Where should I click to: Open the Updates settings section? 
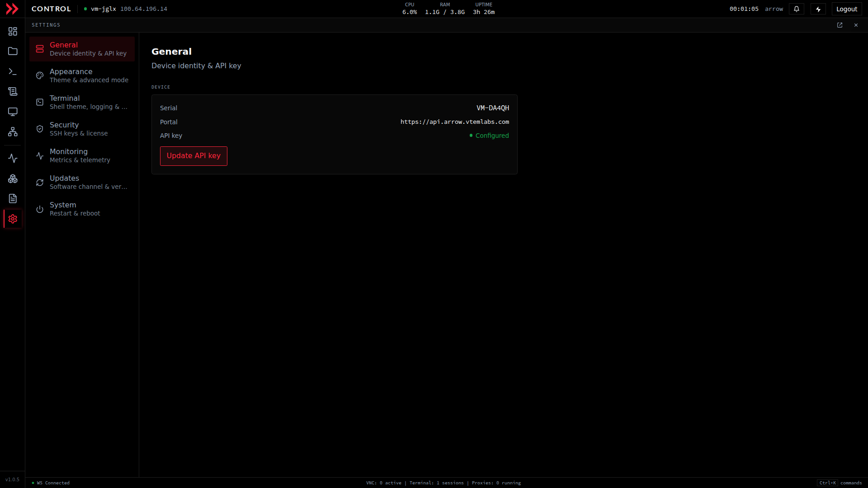tap(82, 182)
